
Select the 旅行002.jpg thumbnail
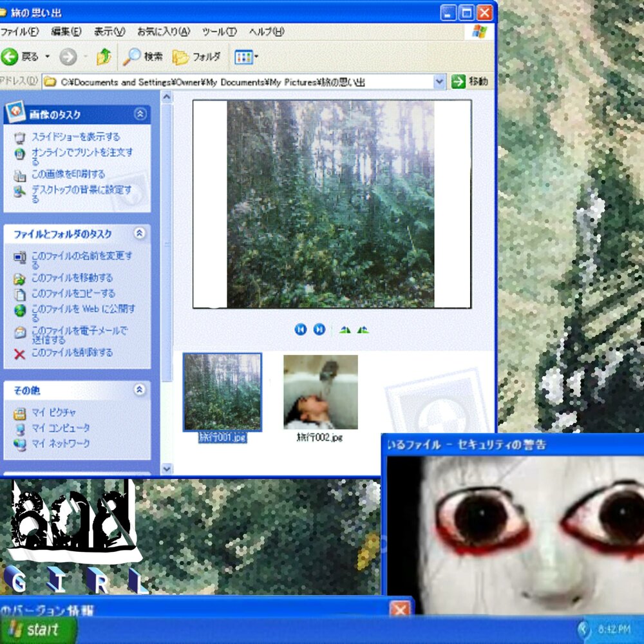pyautogui.click(x=320, y=392)
